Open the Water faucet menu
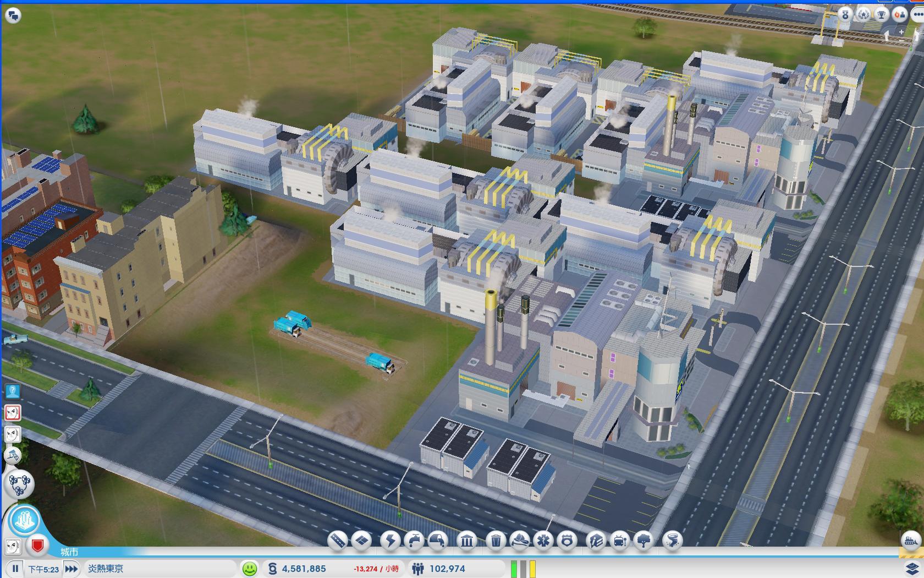924x578 pixels. point(414,540)
